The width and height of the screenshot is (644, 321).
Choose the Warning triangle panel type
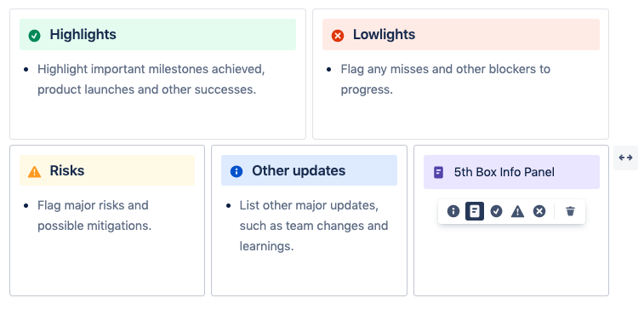click(517, 211)
